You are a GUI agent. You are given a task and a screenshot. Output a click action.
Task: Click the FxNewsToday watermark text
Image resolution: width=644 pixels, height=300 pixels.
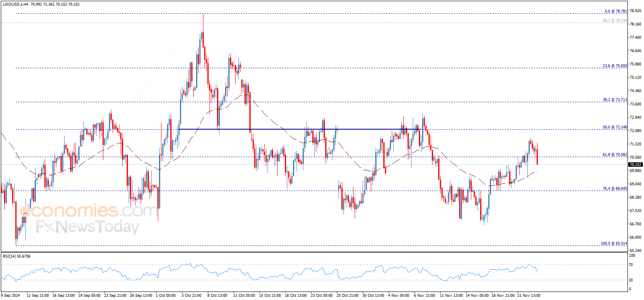pos(88,227)
